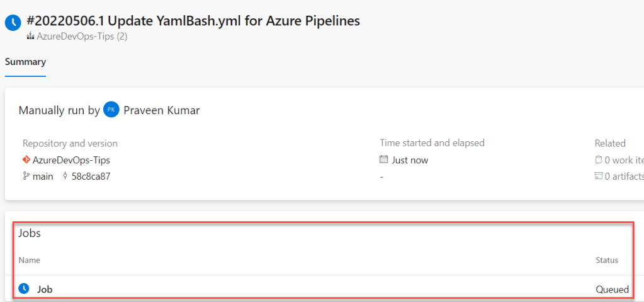Click the Praveen Kumar user name
This screenshot has height=302, width=644.
pyautogui.click(x=162, y=110)
